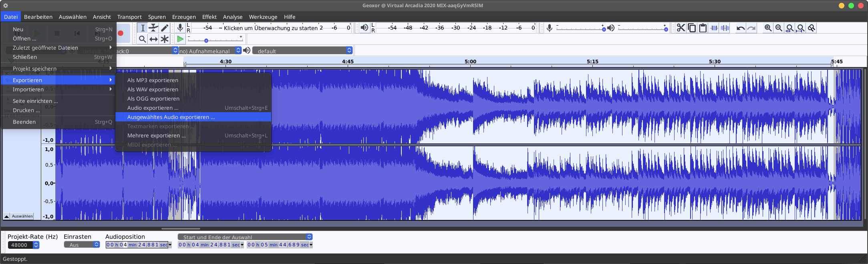Zoom out with the minus magnifier
868x264 pixels.
pyautogui.click(x=779, y=28)
